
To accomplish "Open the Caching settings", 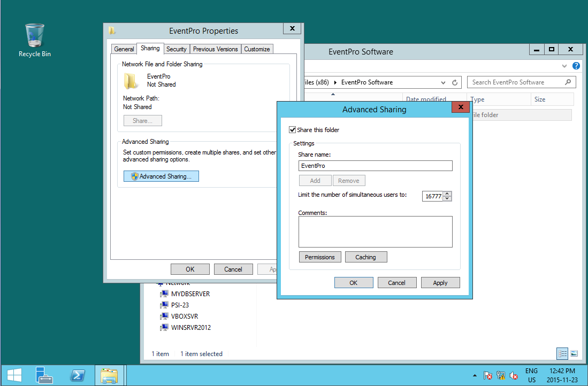I will (365, 257).
